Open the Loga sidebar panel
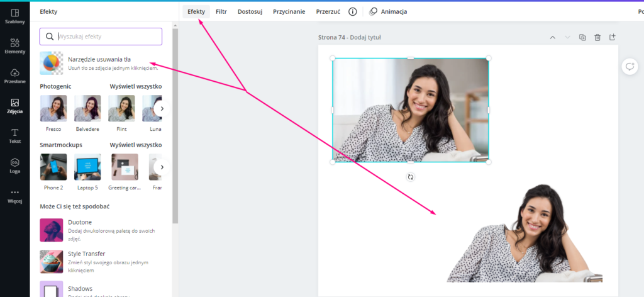Viewport: 644px width, 297px height. click(x=14, y=165)
